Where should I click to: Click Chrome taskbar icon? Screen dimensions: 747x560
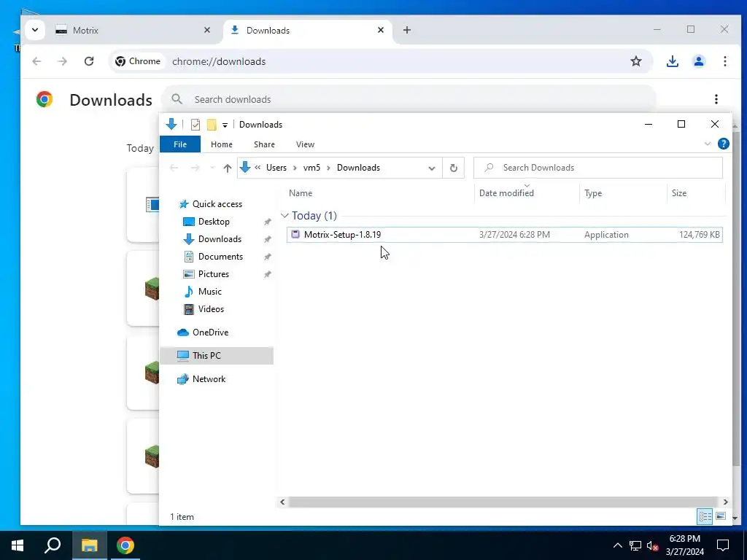pyautogui.click(x=125, y=545)
